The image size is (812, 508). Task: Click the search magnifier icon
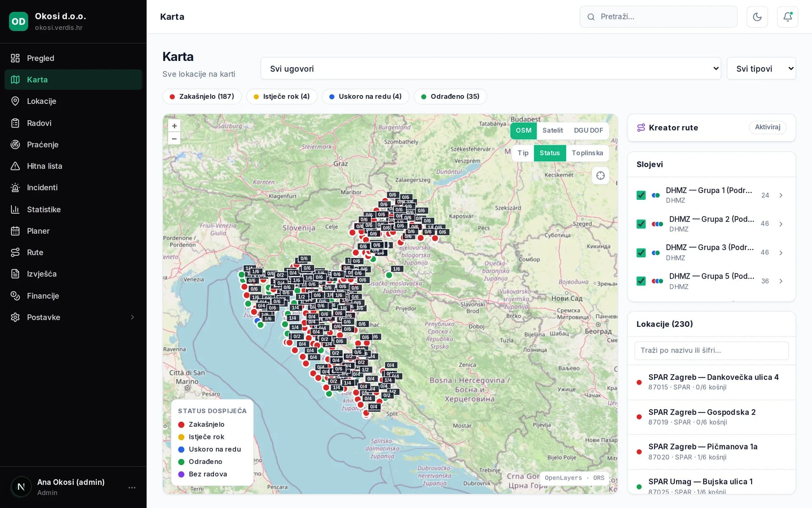pyautogui.click(x=591, y=17)
